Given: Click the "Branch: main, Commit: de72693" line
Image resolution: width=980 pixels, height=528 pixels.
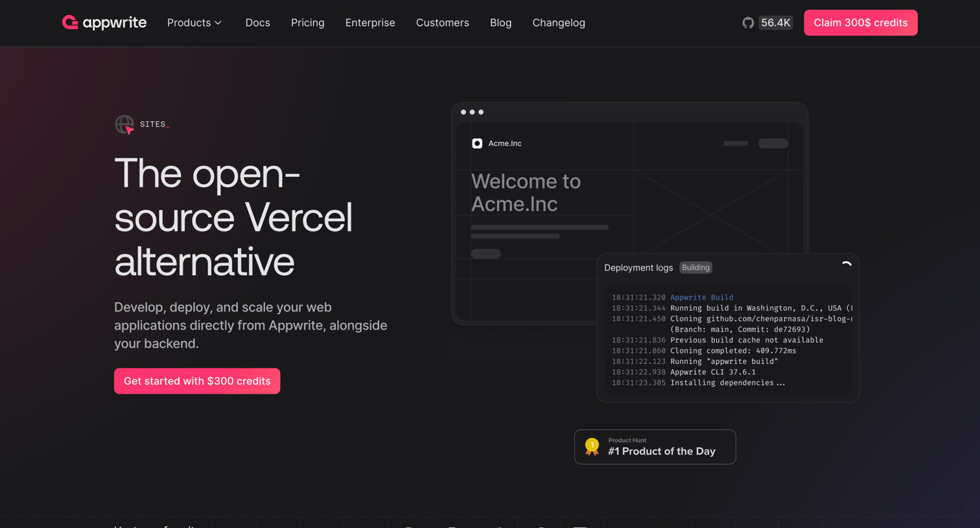Looking at the screenshot, I should pos(740,330).
